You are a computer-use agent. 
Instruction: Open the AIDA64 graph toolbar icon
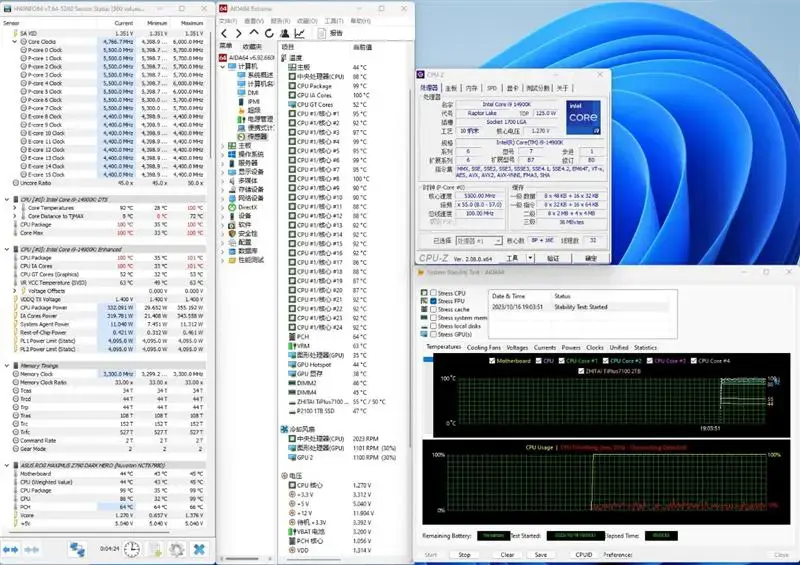[x=300, y=33]
